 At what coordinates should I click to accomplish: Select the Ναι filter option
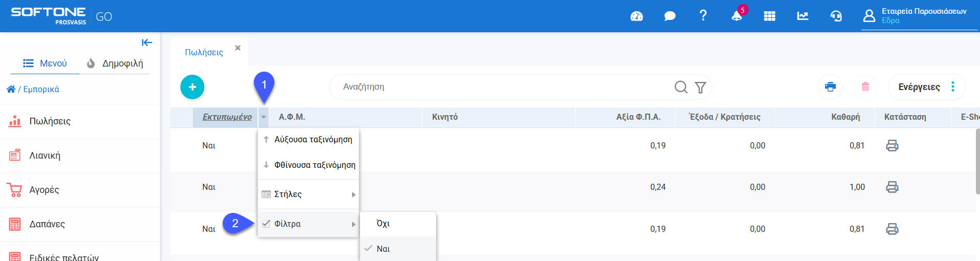[383, 249]
